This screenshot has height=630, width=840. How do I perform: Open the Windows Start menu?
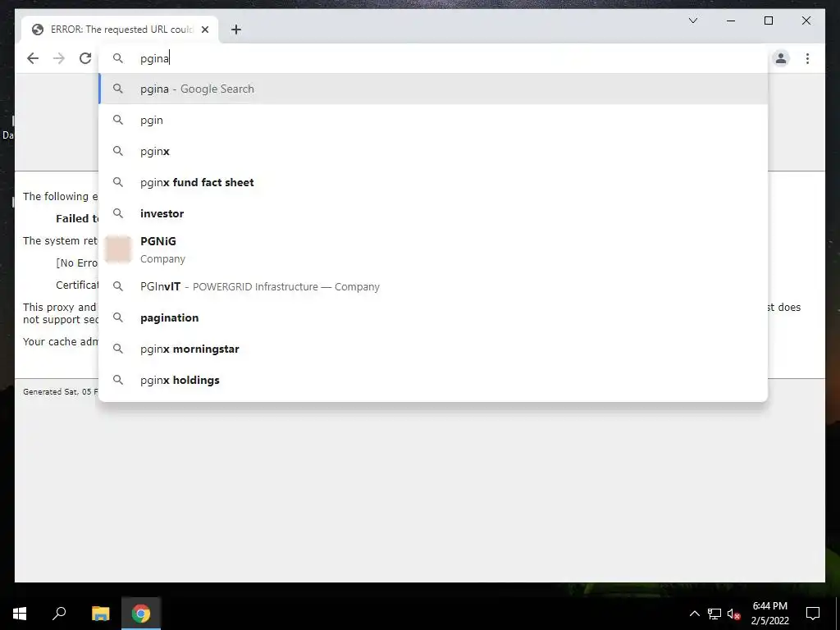tap(20, 614)
